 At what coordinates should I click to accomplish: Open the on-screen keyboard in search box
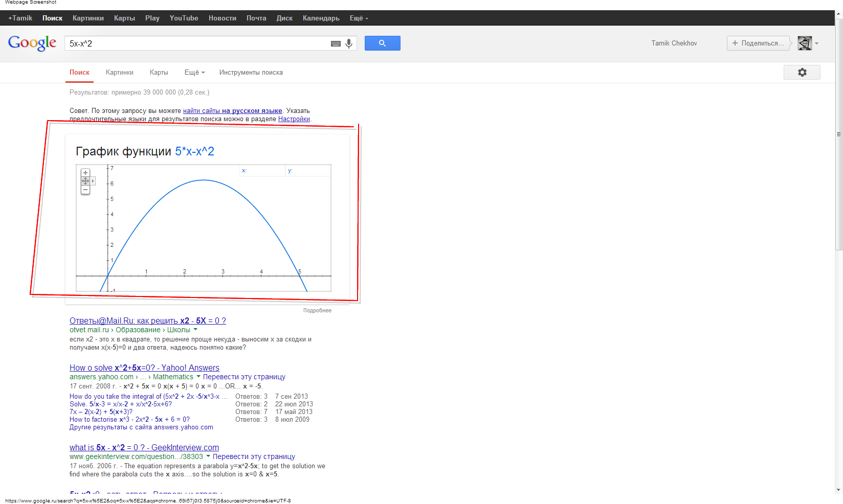336,44
